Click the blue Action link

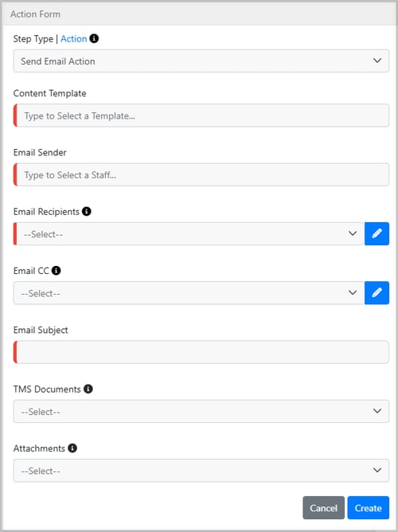tap(74, 39)
